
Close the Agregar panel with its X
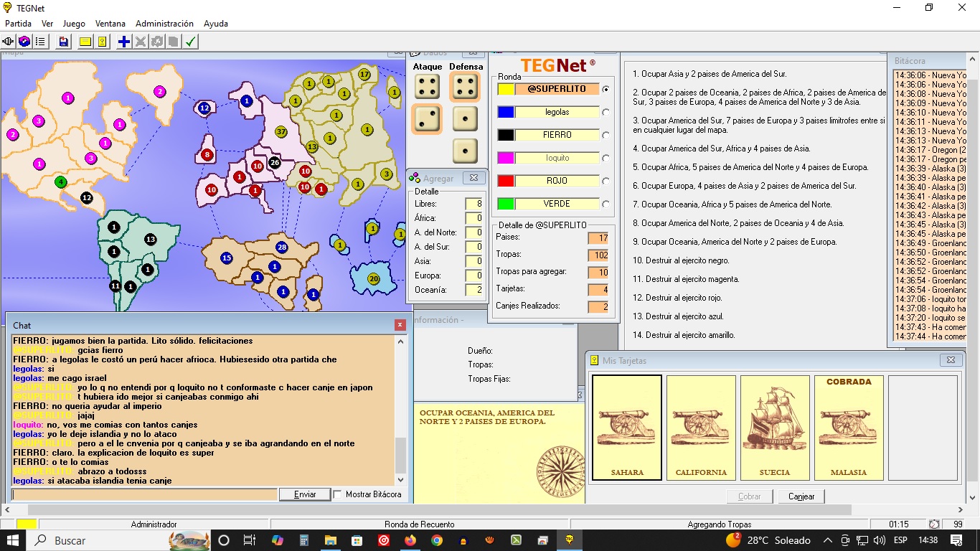(473, 178)
